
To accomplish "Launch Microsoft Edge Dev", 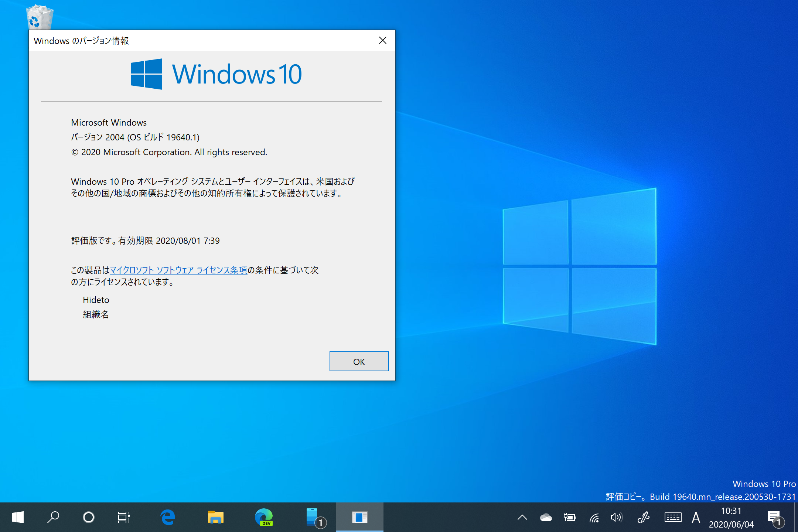I will coord(264,517).
